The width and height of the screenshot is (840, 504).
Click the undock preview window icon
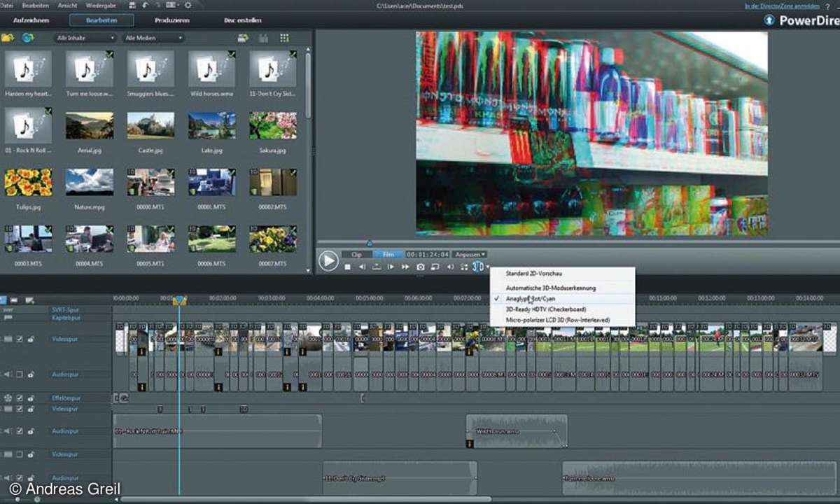coord(464,267)
